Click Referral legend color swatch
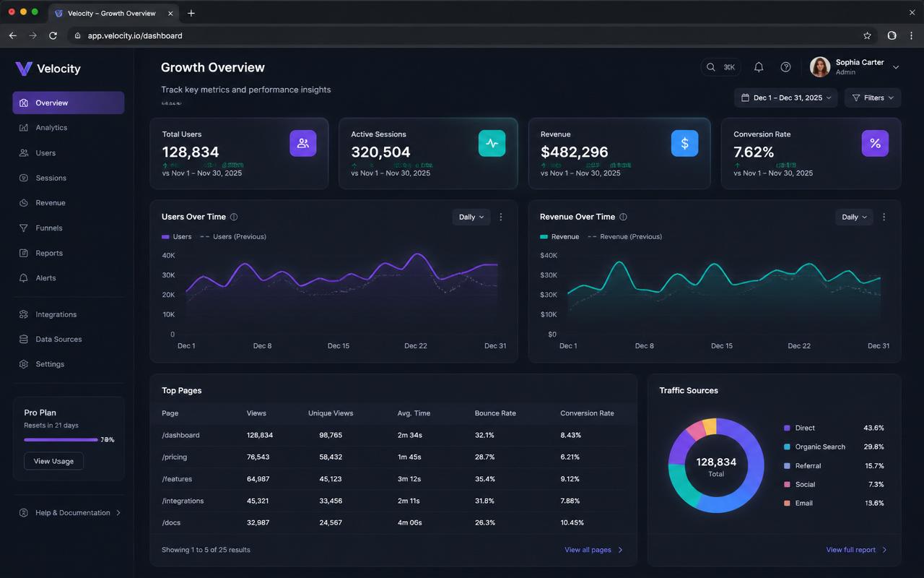Screen dimensions: 924x578 point(787,466)
